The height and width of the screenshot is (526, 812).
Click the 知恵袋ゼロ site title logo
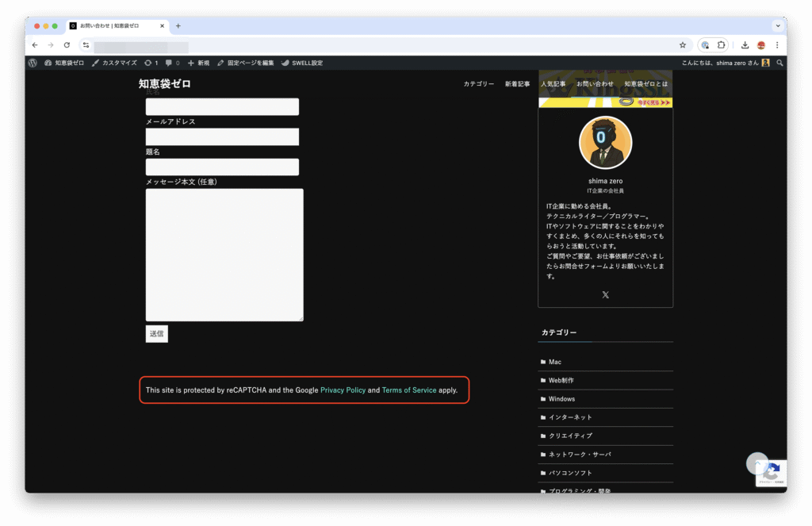tap(165, 84)
